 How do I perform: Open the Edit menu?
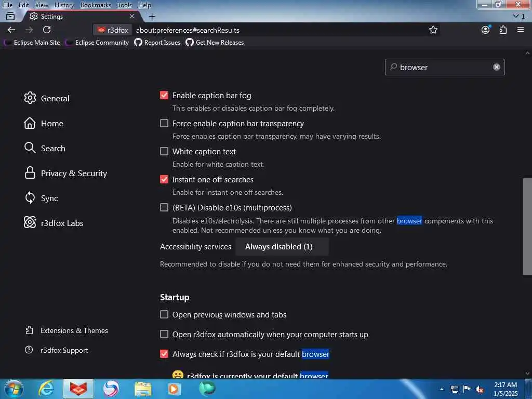[x=24, y=5]
